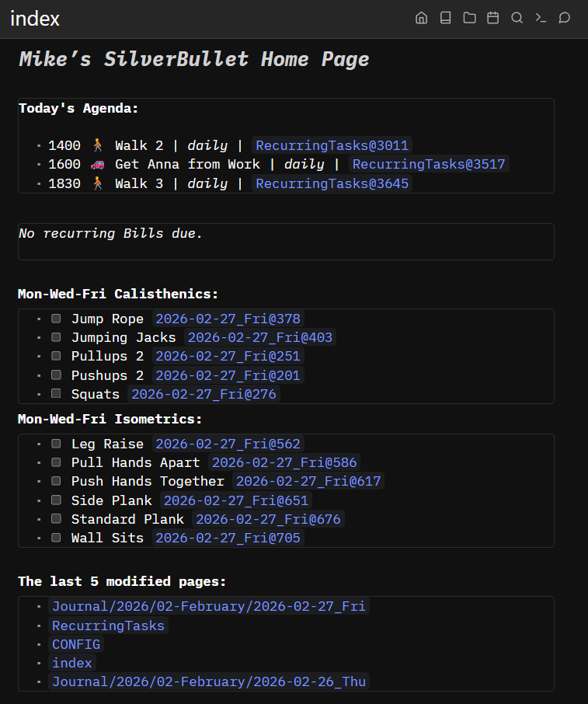Viewport: 588px width, 704px height.
Task: Open the command palette terminal icon
Action: point(541,18)
